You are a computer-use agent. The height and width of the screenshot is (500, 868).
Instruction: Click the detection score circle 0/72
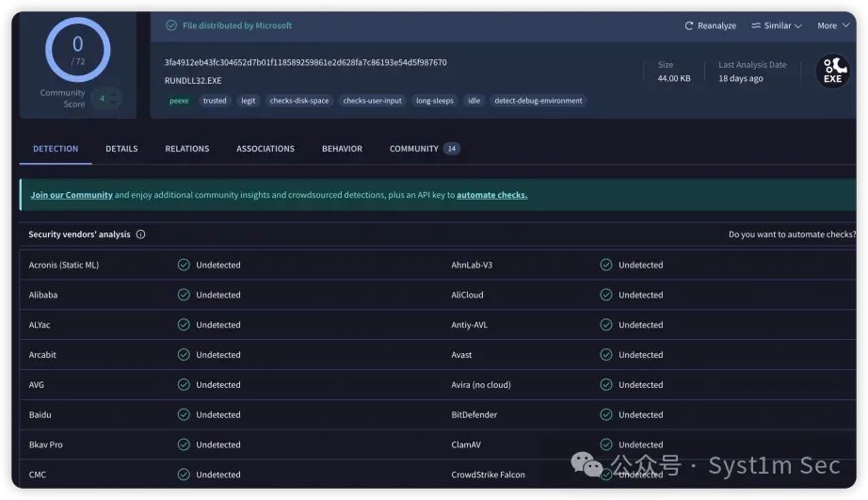[77, 50]
